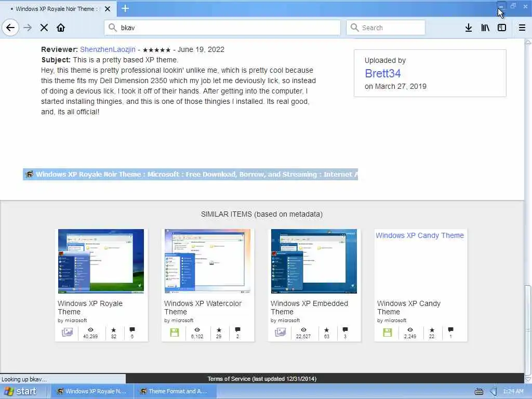
Task: Click the five-star rating in review
Action: (156, 50)
